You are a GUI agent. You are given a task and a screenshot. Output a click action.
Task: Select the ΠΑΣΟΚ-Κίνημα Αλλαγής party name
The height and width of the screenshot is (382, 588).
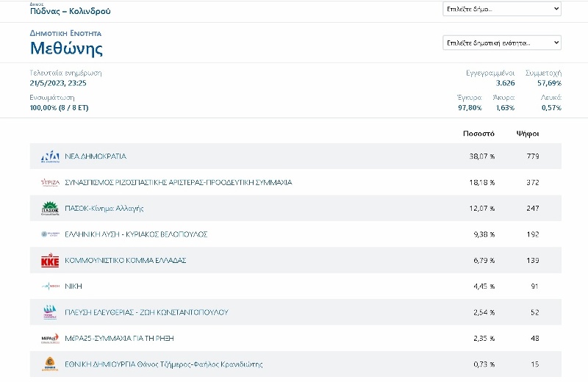pyautogui.click(x=104, y=209)
